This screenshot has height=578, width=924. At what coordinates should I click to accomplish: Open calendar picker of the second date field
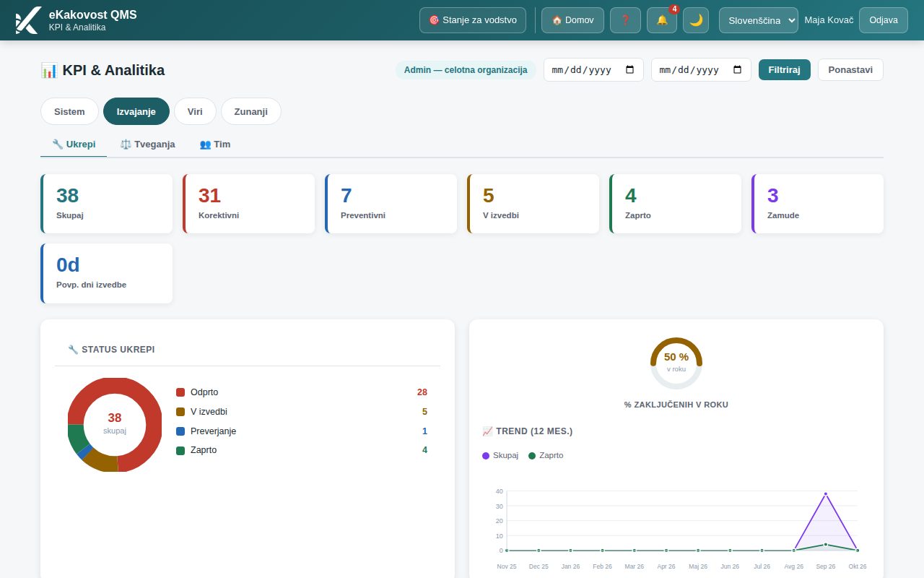737,70
